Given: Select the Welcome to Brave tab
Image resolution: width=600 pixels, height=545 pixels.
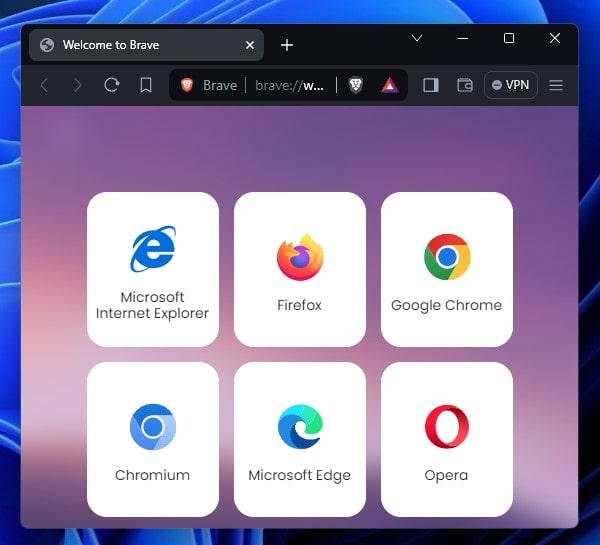Looking at the screenshot, I should coord(146,45).
